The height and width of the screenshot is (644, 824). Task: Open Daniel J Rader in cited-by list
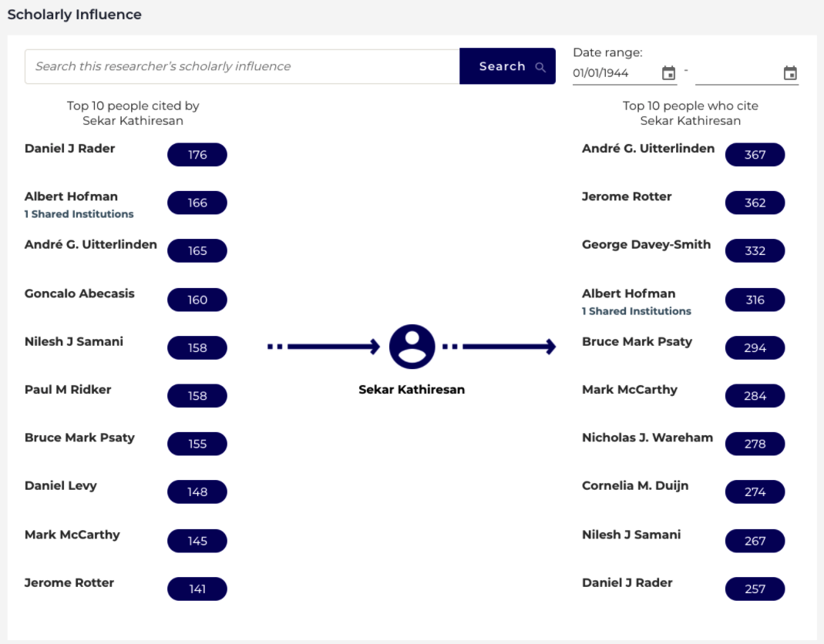pyautogui.click(x=70, y=149)
